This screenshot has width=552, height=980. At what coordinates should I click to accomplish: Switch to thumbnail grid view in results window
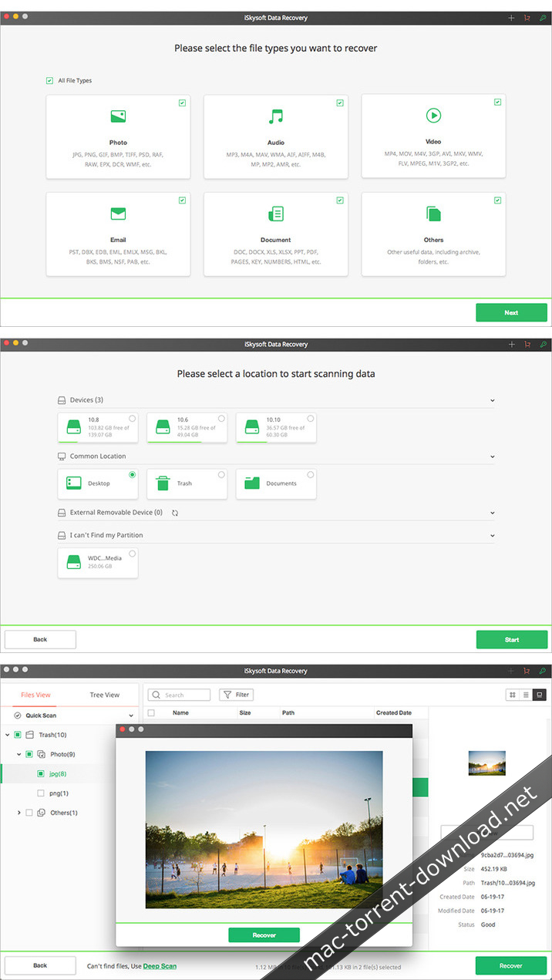click(513, 695)
